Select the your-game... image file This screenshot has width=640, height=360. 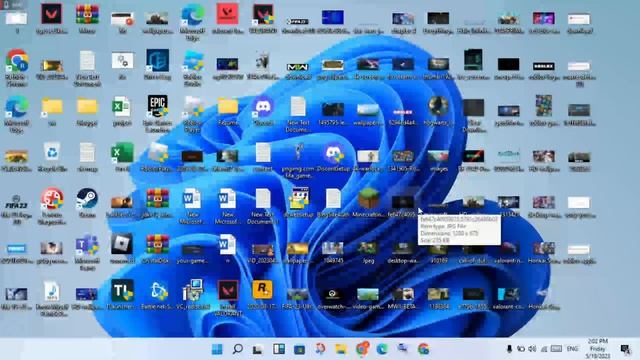[192, 250]
